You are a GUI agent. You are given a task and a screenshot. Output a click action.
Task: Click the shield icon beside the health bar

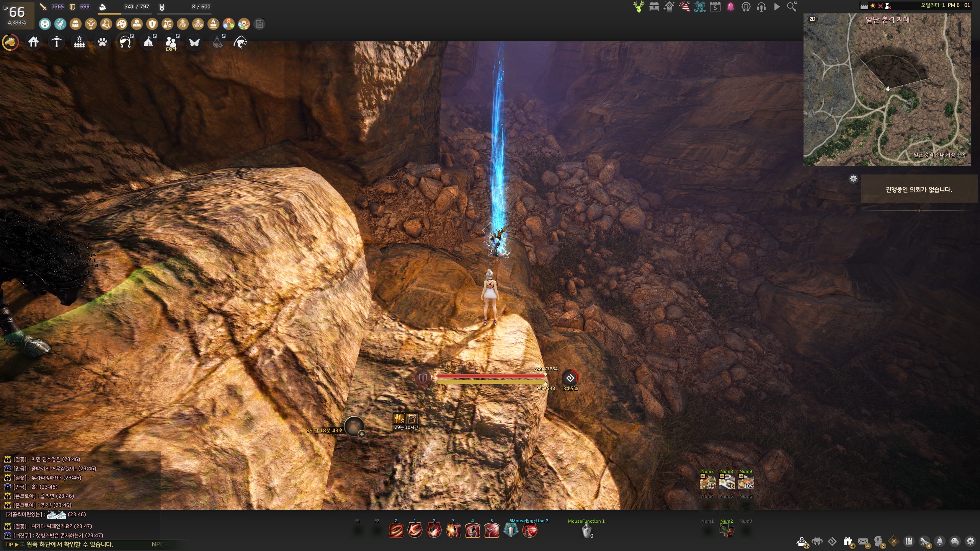tap(423, 378)
